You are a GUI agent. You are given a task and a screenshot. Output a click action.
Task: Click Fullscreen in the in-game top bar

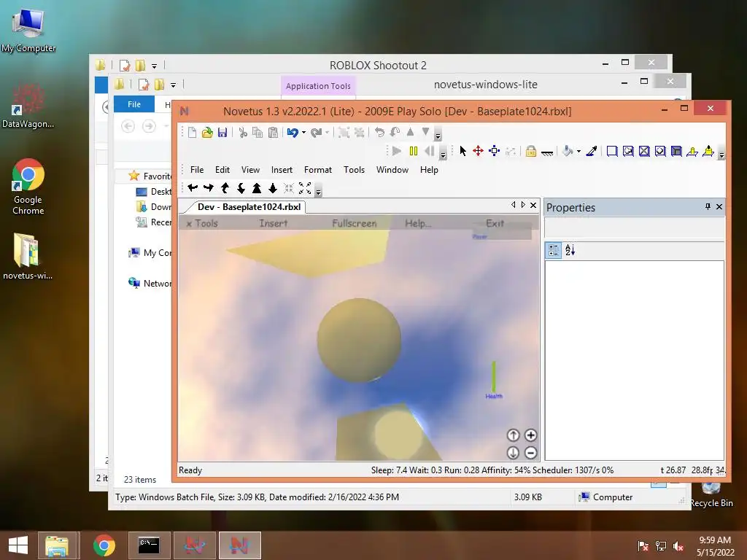[355, 223]
